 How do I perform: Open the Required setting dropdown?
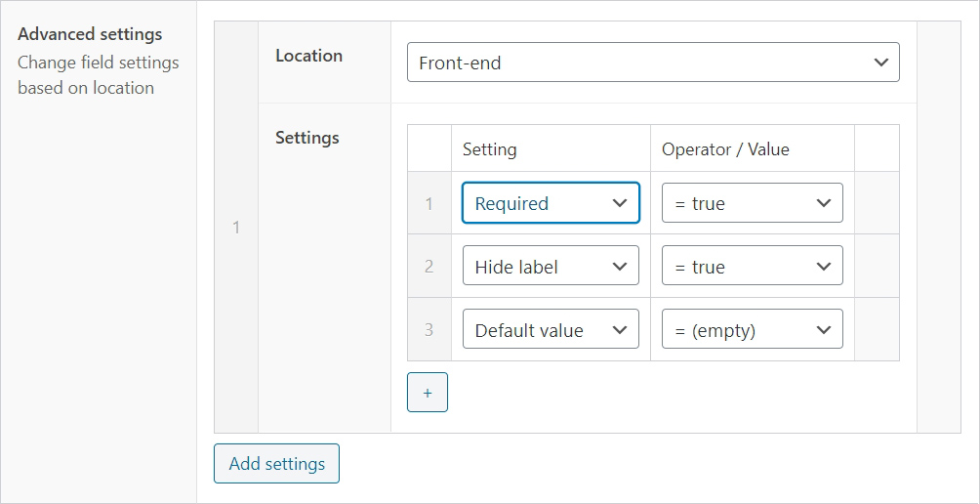click(x=551, y=203)
